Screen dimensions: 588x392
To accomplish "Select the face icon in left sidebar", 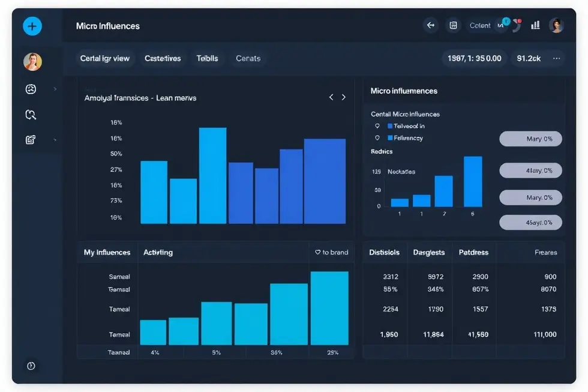I will point(31,89).
